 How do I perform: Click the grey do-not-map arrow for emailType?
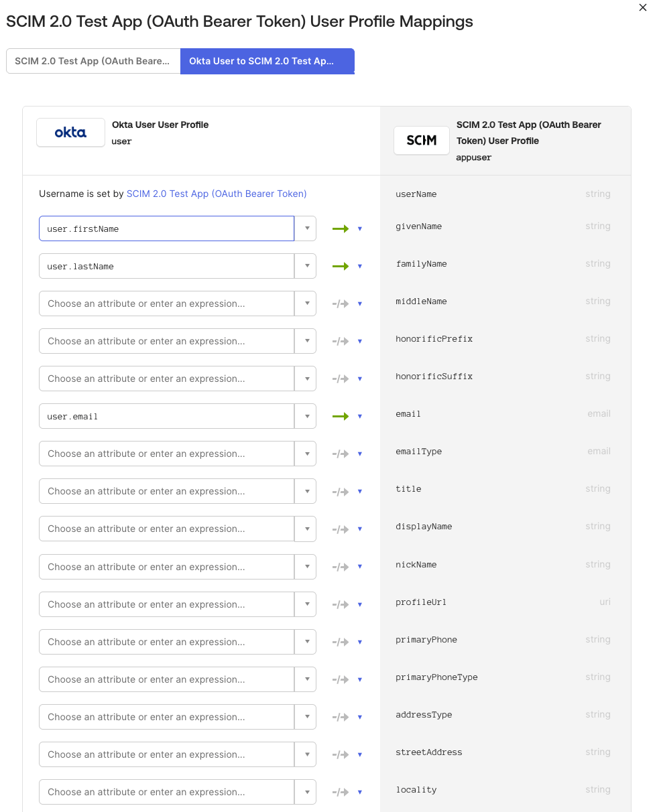click(x=341, y=454)
